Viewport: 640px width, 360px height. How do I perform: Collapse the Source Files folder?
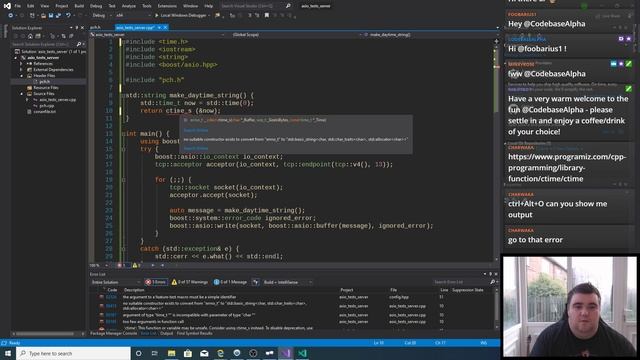21,94
